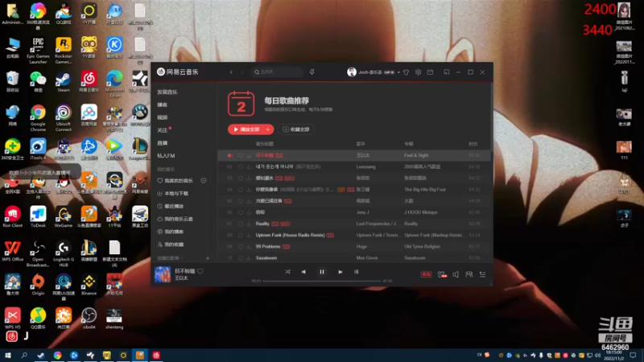Click the heartbeat mode icon in player bar
Viewport: 644px width, 362px height.
[x=442, y=274]
